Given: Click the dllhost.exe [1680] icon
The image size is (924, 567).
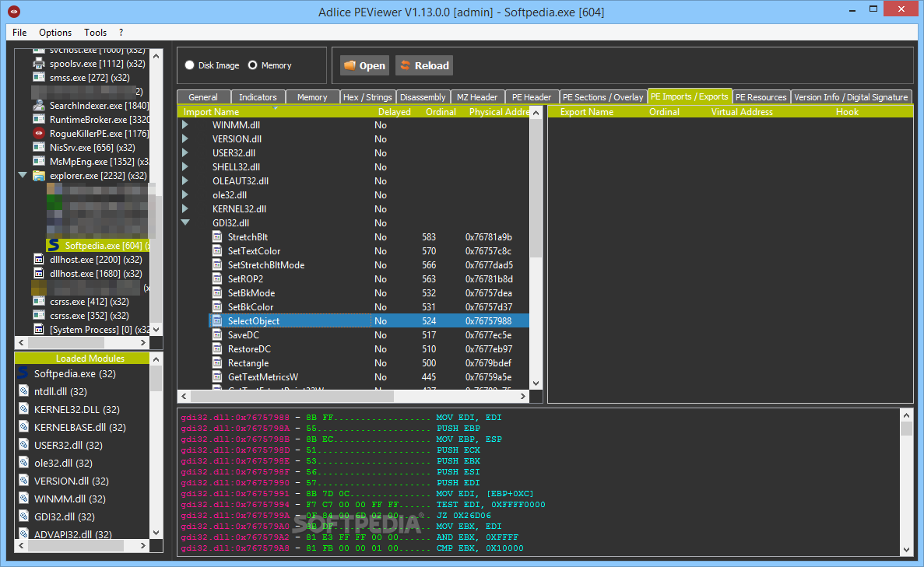Looking at the screenshot, I should [39, 273].
